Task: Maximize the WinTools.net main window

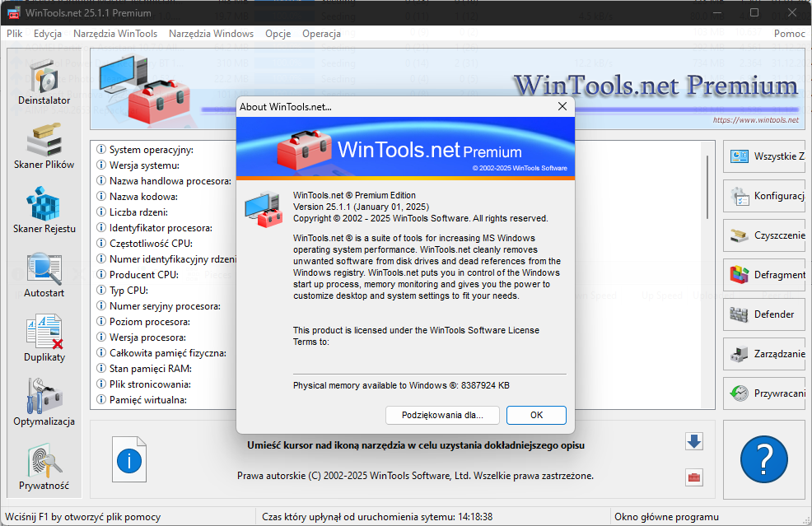Action: (754, 12)
